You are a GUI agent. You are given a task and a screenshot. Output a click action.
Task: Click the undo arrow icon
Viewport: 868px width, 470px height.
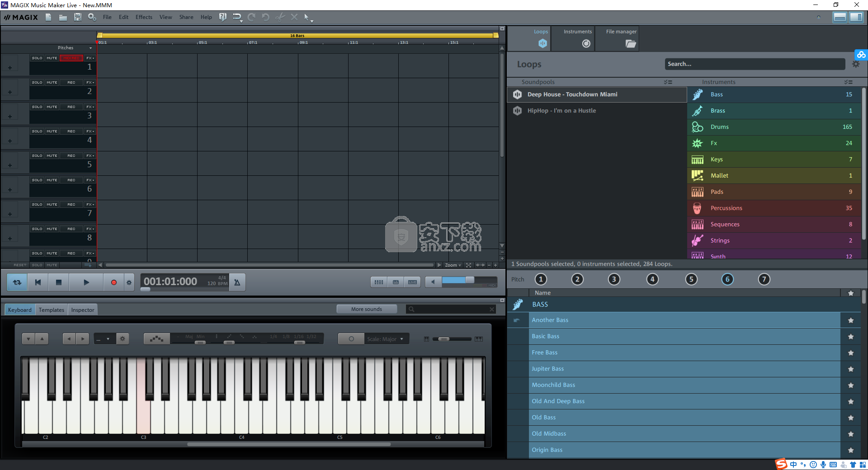[x=265, y=17]
